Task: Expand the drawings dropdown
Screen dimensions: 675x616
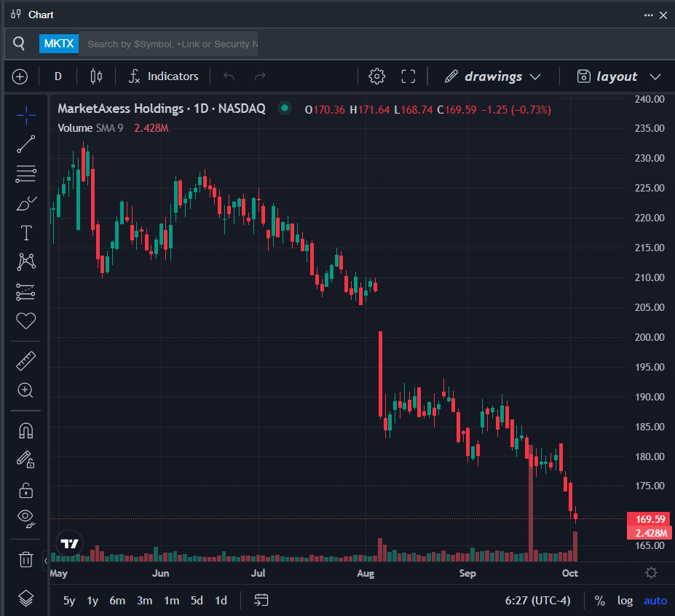Action: point(493,76)
